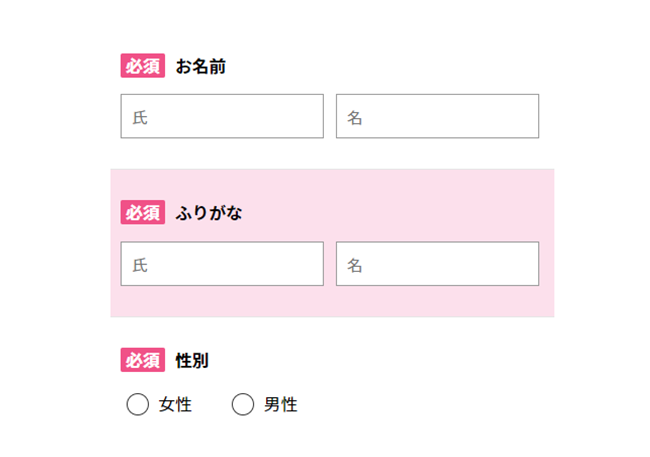Click the お名前 family name (氏) field

[x=222, y=116]
